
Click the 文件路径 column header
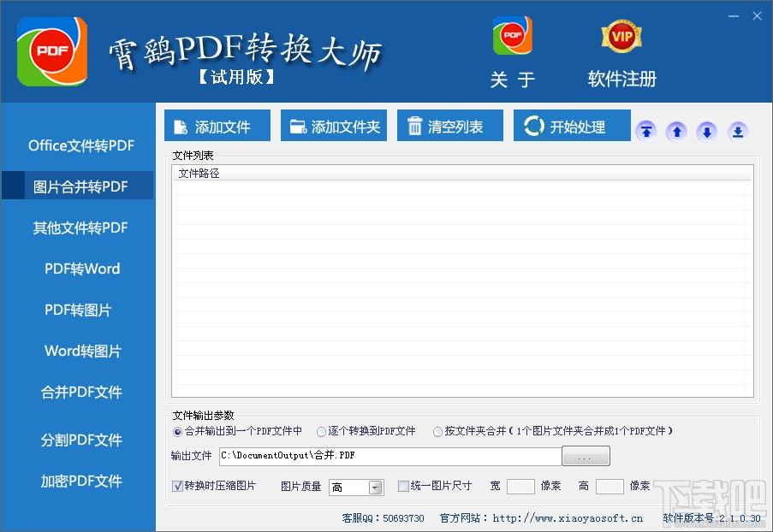[462, 174]
